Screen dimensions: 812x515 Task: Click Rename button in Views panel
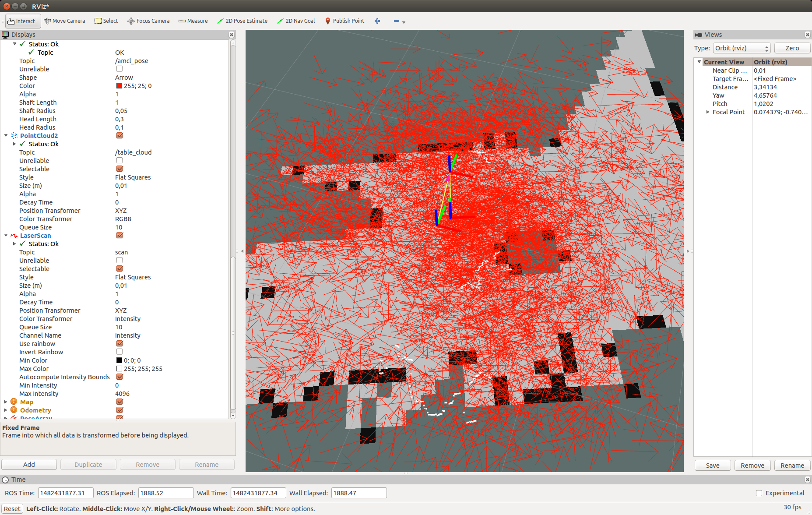click(x=792, y=466)
